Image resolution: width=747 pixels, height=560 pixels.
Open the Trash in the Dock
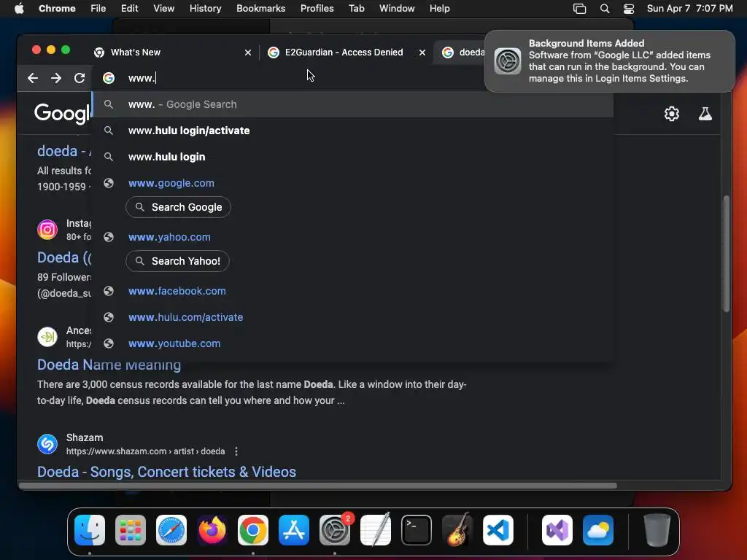pyautogui.click(x=657, y=530)
